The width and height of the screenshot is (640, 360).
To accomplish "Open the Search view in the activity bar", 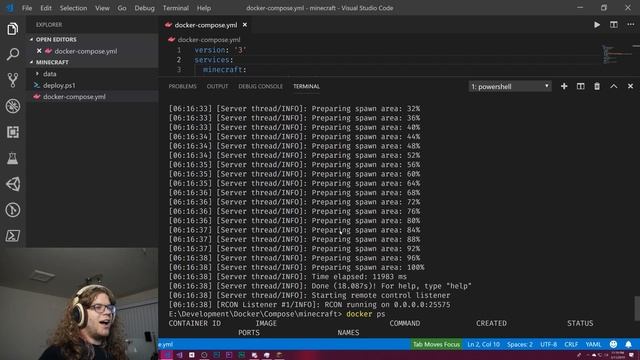I will click(x=13, y=54).
